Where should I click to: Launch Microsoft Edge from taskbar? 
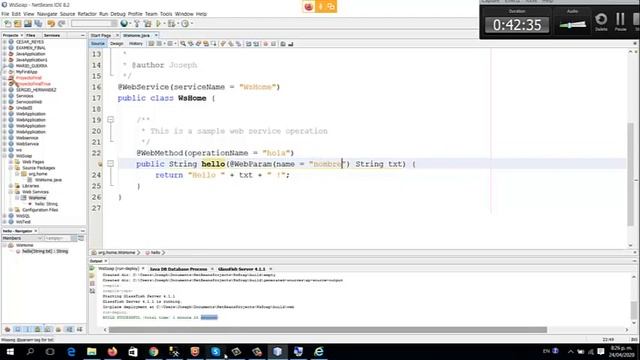[71, 351]
